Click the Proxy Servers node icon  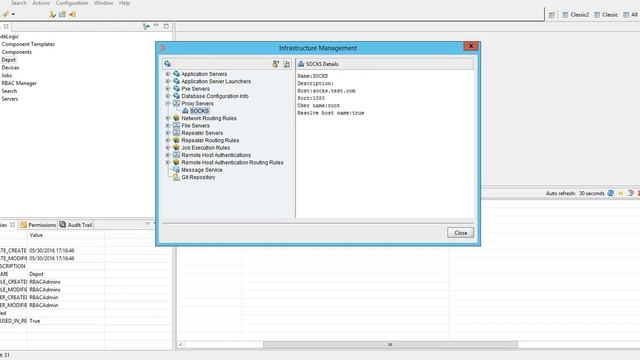point(176,103)
